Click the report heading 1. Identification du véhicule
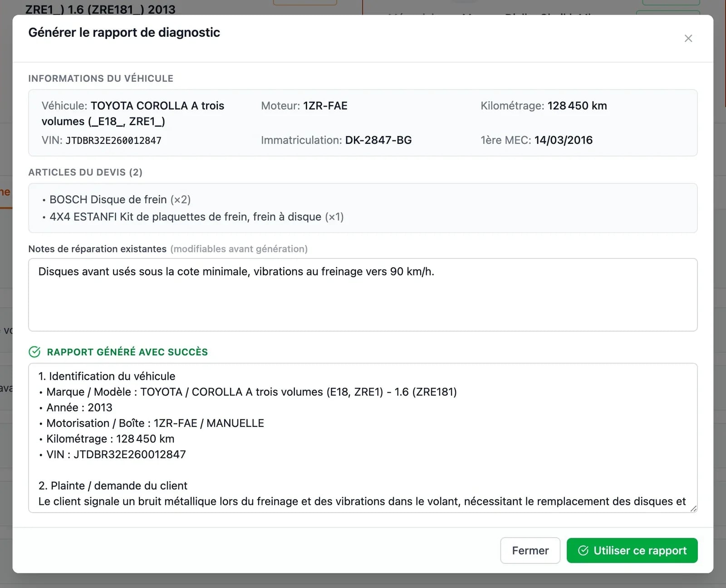This screenshot has width=726, height=588. [107, 377]
